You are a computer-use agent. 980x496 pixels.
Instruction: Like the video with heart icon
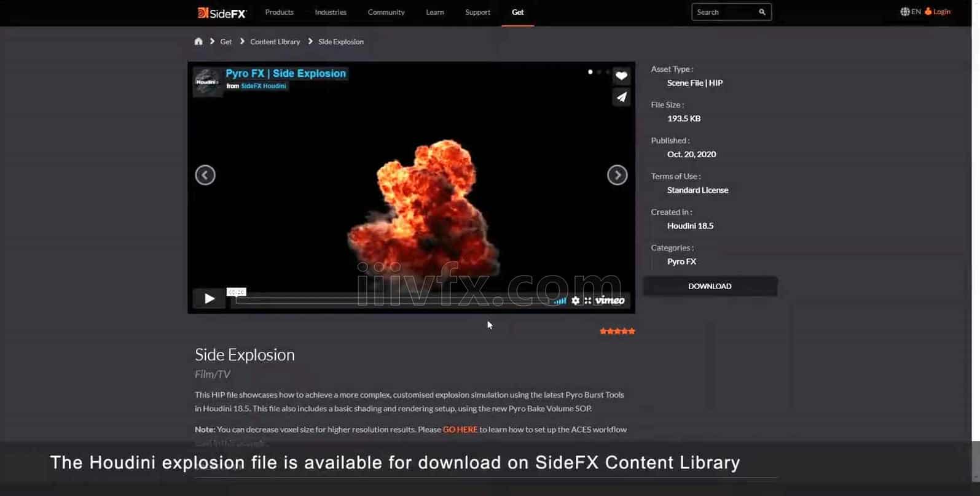click(622, 76)
